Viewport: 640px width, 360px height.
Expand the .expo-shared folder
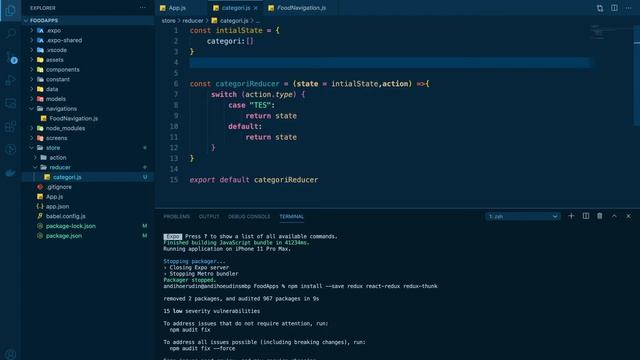point(88,40)
